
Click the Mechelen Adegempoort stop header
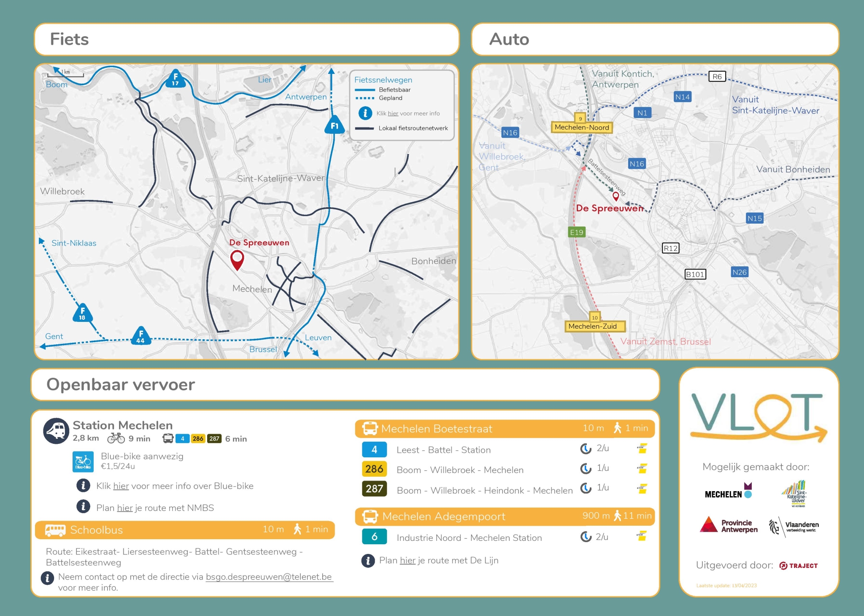[x=443, y=516]
